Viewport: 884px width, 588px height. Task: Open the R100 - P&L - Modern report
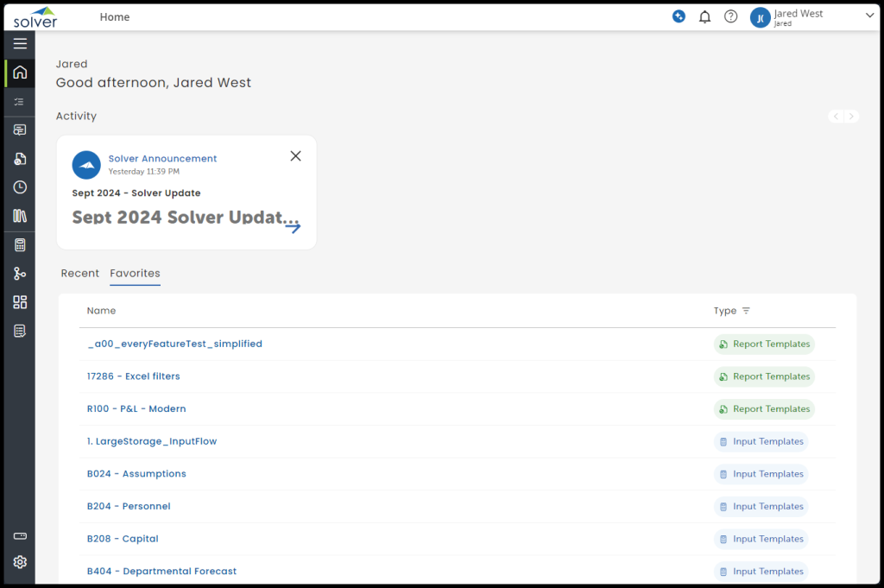click(x=136, y=409)
